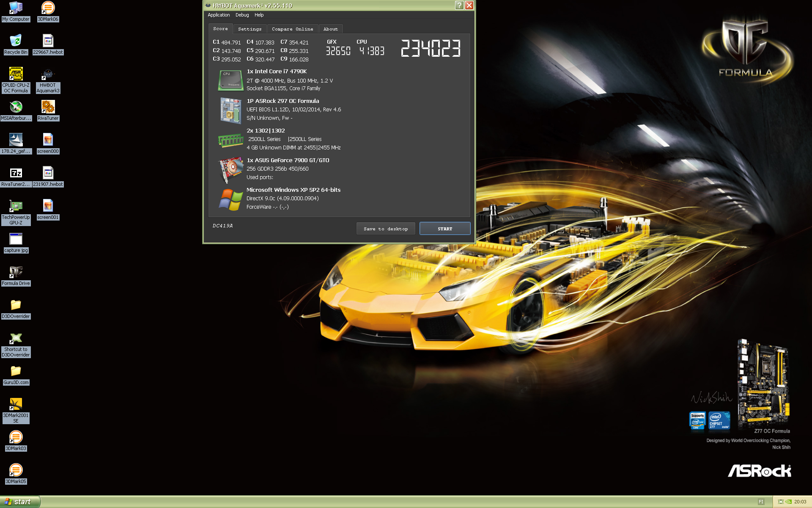Launch HWBOT Aquamark3 desktop shortcut

click(x=48, y=80)
